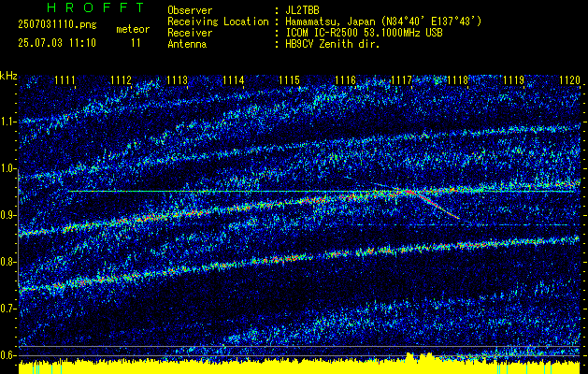Click the yellow signal level bump near 1117
Image resolution: width=588 pixels, height=374 pixels.
click(419, 357)
